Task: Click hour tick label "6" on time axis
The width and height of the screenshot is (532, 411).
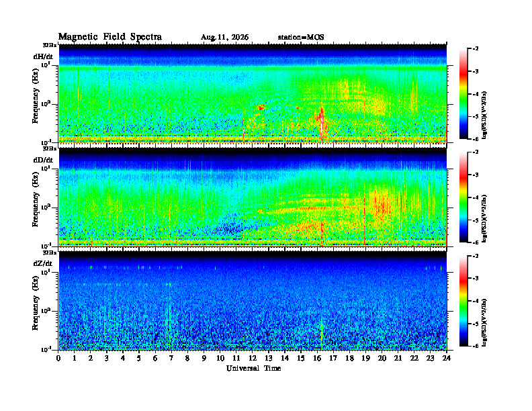Action: 155,359
